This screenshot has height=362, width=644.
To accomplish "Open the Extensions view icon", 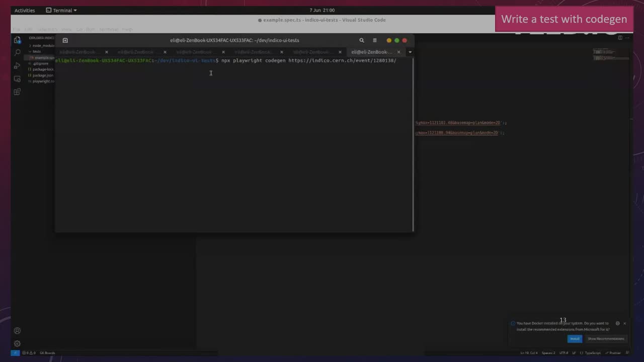I will [17, 92].
